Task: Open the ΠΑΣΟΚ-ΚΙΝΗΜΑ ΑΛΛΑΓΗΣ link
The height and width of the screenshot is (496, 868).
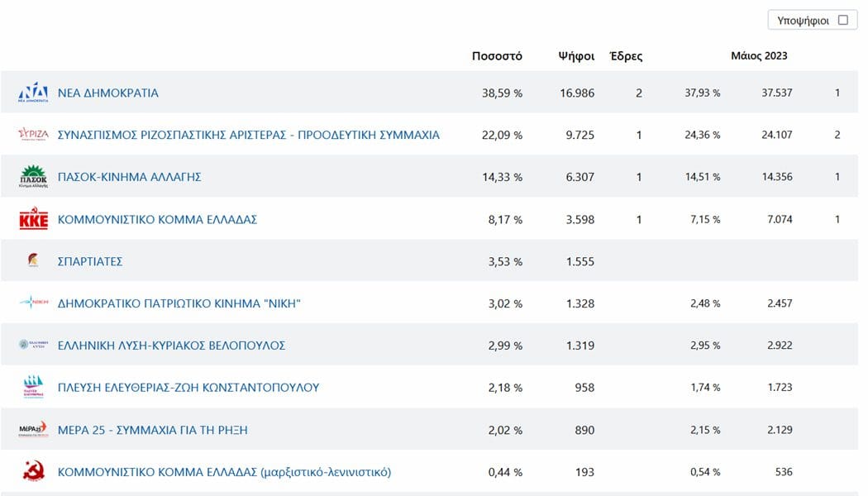Action: click(130, 177)
